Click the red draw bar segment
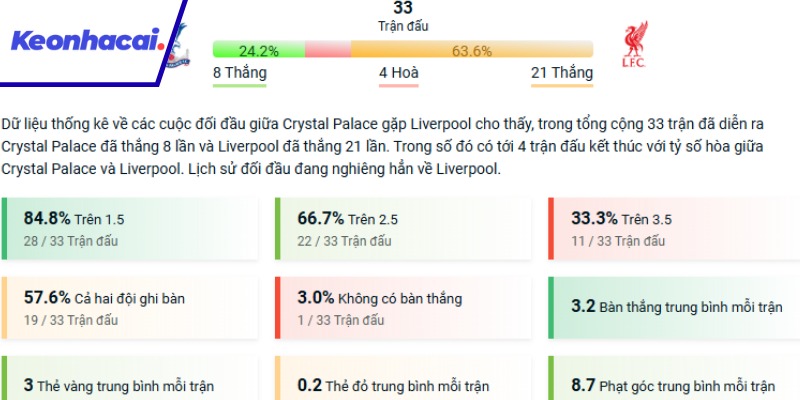 pyautogui.click(x=327, y=50)
